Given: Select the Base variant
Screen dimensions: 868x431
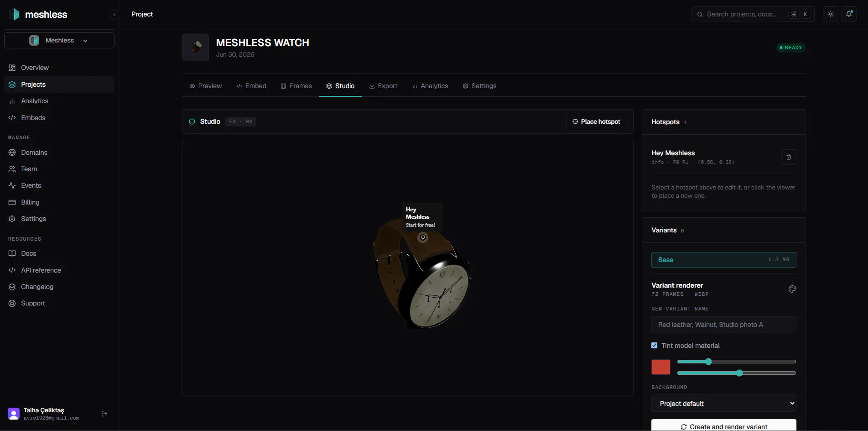Looking at the screenshot, I should [x=724, y=260].
